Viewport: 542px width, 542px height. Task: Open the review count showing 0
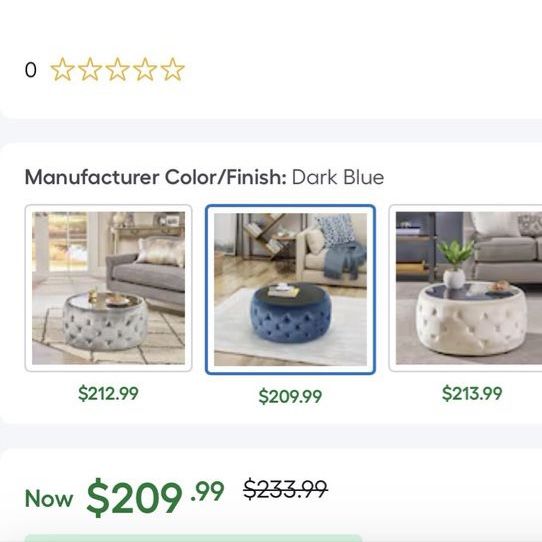[x=30, y=70]
